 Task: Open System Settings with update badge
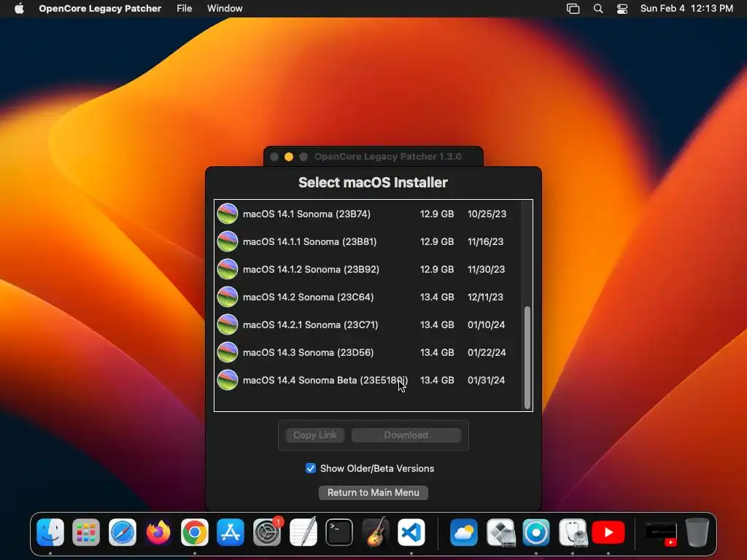[x=267, y=532]
